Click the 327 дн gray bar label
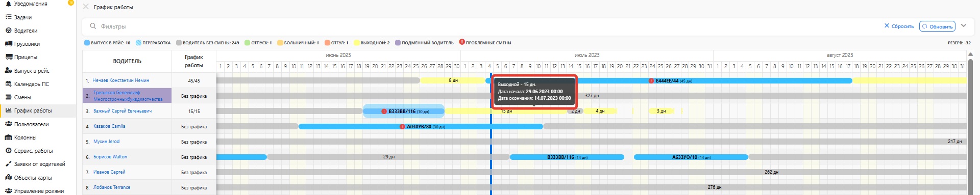 592,96
